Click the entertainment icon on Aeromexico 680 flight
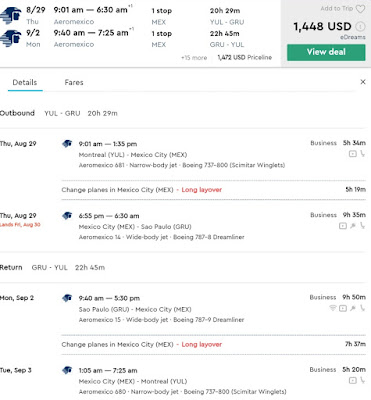371x400 pixels. pyautogui.click(x=352, y=380)
